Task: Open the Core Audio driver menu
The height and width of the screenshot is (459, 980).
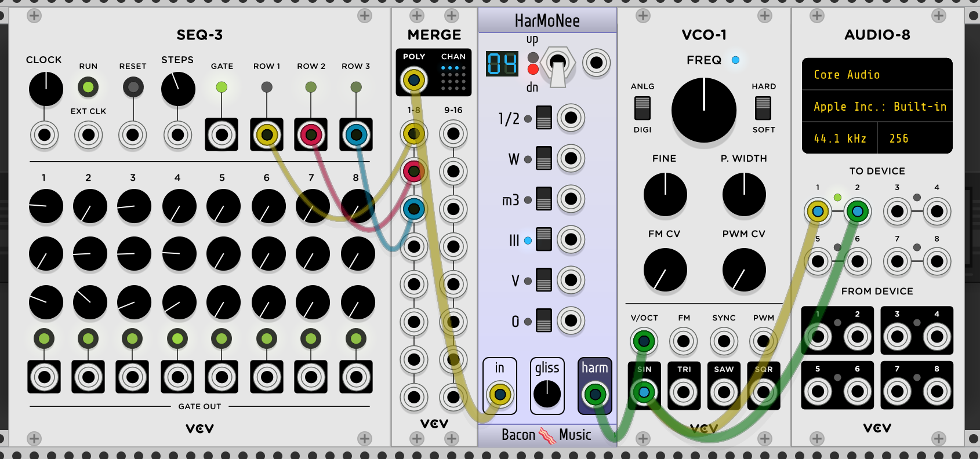Action: coord(877,74)
